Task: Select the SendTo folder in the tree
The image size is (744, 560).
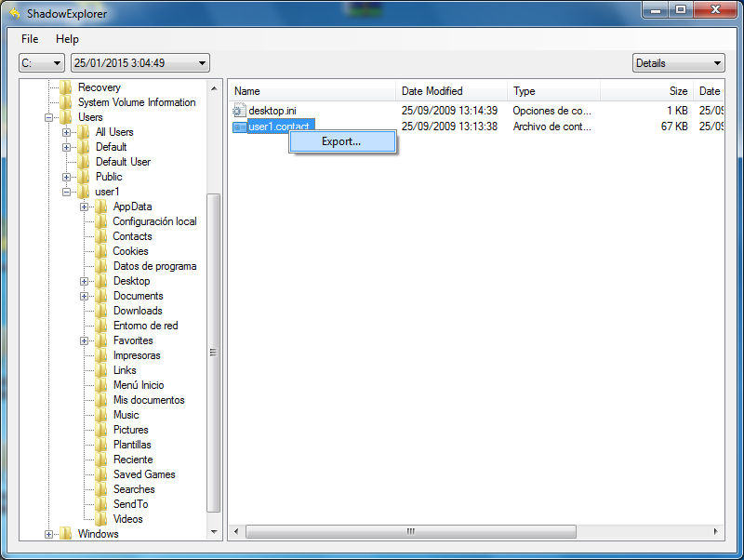Action: click(131, 504)
